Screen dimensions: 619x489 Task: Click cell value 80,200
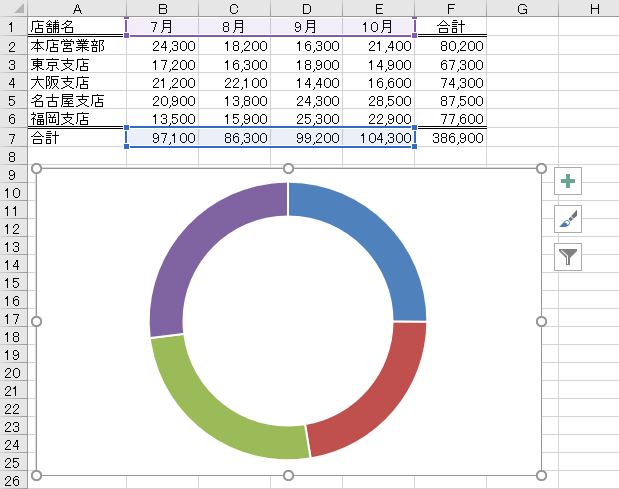[450, 46]
